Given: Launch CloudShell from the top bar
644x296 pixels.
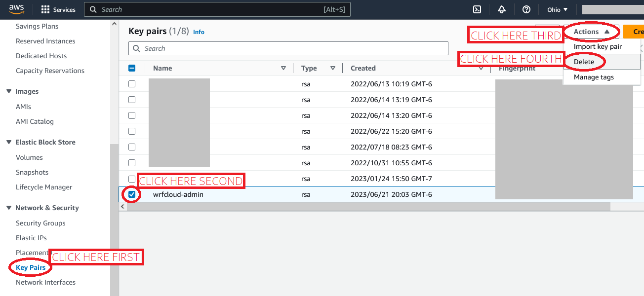Looking at the screenshot, I should tap(477, 9).
